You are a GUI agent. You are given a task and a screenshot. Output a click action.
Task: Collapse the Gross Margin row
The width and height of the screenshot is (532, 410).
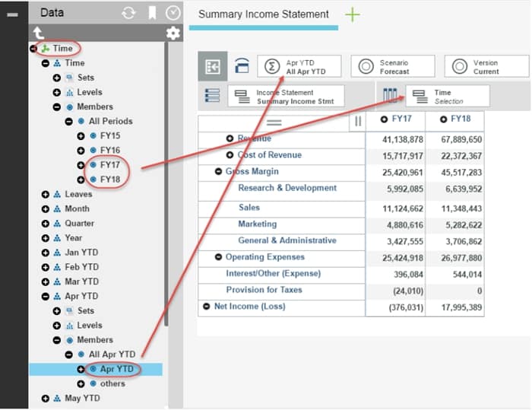218,172
